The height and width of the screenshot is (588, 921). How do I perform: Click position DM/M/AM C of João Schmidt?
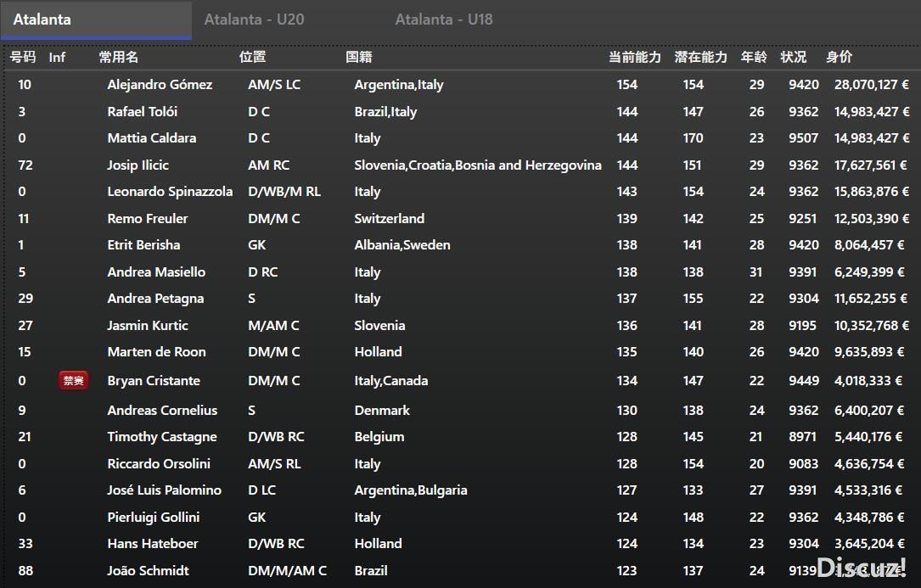[287, 570]
